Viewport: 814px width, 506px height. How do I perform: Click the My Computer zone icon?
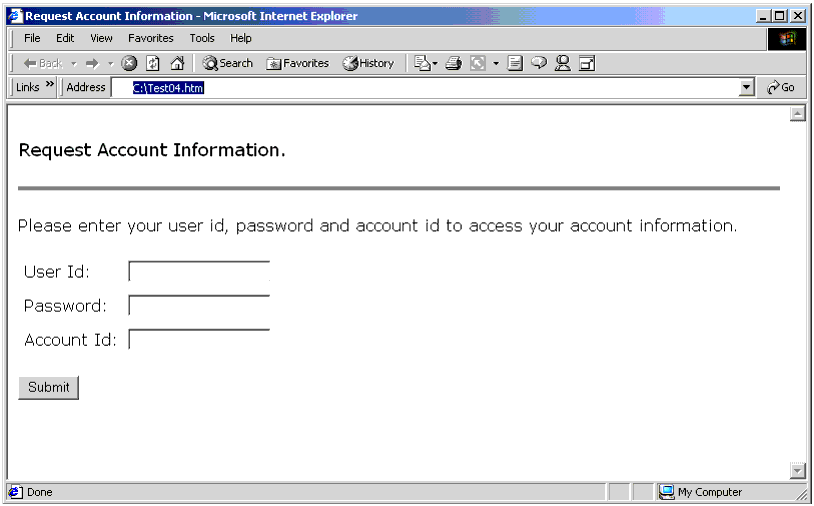(x=666, y=491)
